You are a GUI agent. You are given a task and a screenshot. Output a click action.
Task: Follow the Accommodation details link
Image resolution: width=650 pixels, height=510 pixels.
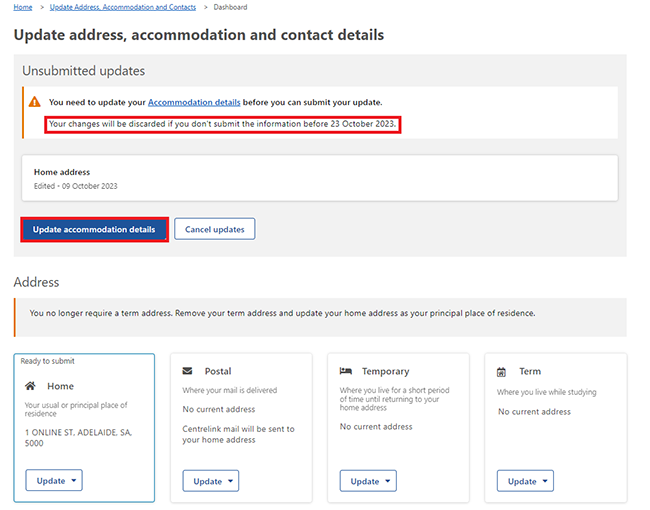click(194, 102)
